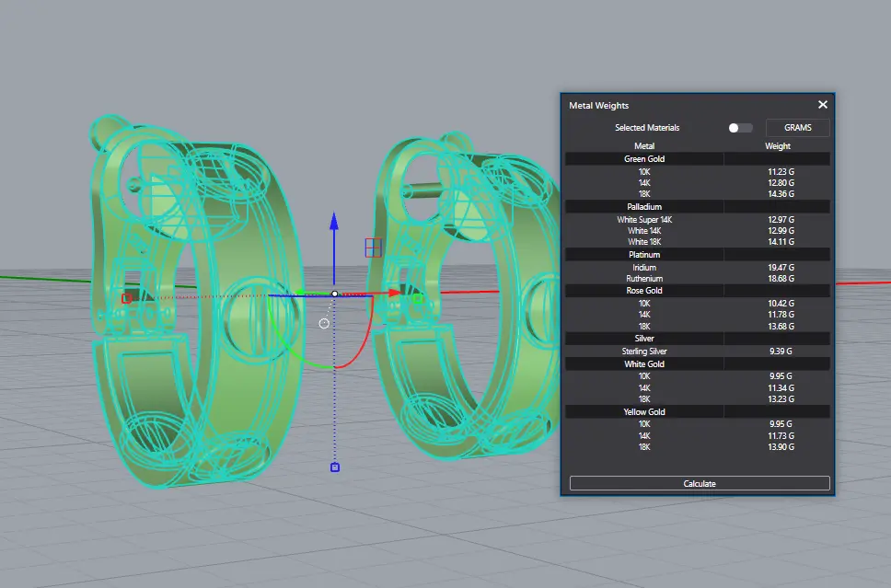Click the Weight column header
Image resolution: width=891 pixels, height=588 pixels.
pyautogui.click(x=778, y=145)
